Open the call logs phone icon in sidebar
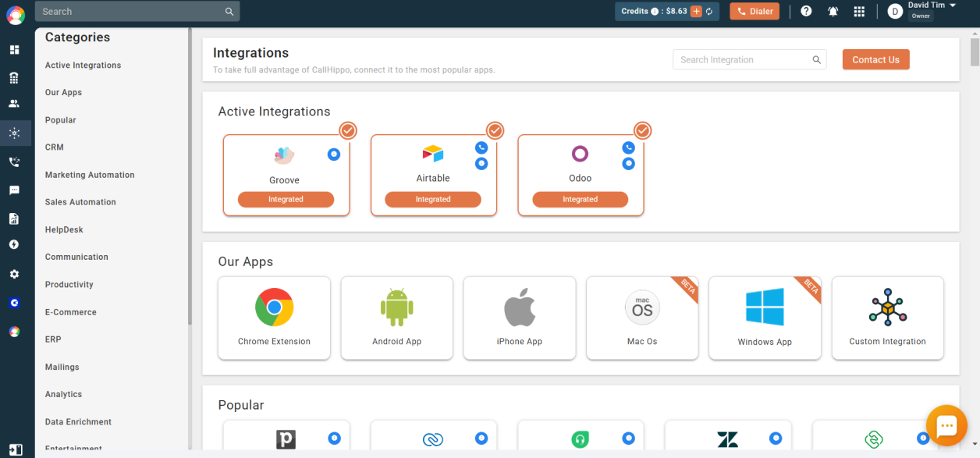Screen dimensions: 980x458 pos(14,162)
